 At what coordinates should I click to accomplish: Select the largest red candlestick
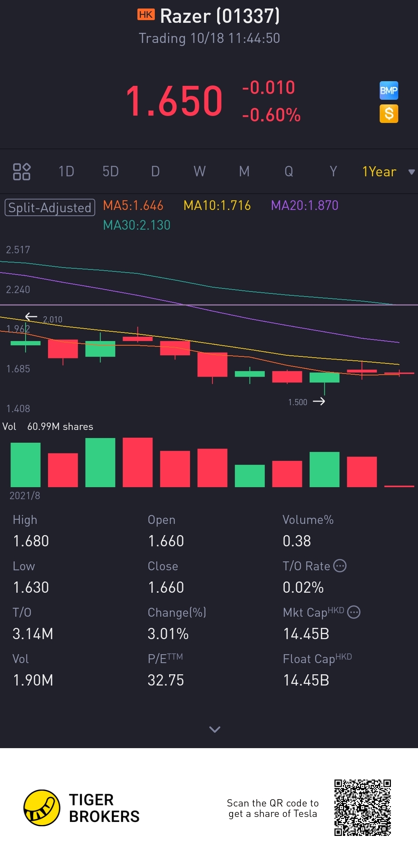click(x=212, y=364)
